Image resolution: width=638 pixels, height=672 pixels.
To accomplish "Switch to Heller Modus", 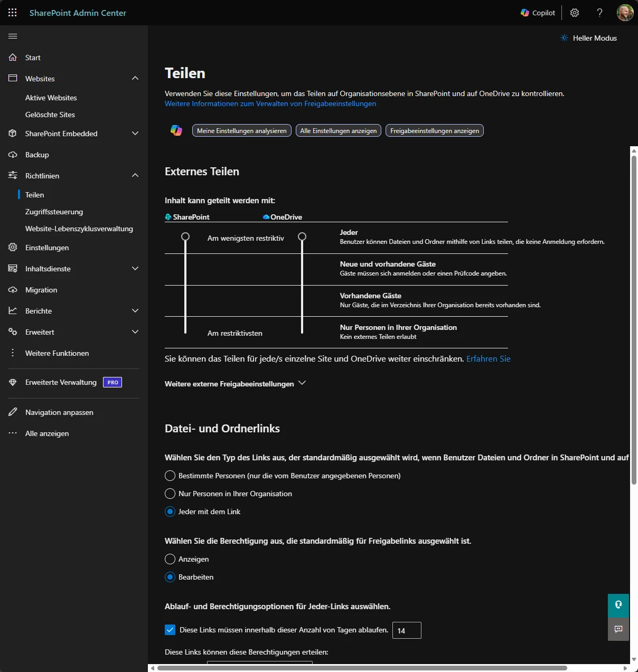I will click(x=588, y=38).
